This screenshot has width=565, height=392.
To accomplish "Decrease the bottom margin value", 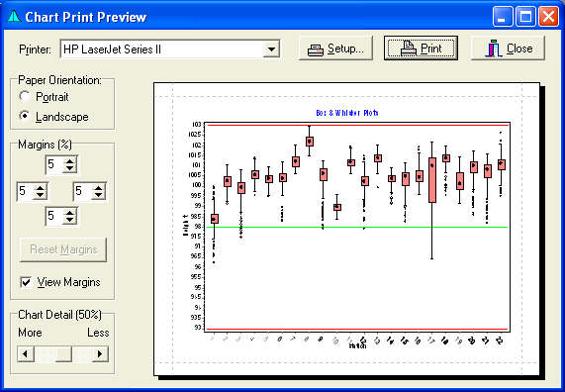I will pyautogui.click(x=70, y=221).
